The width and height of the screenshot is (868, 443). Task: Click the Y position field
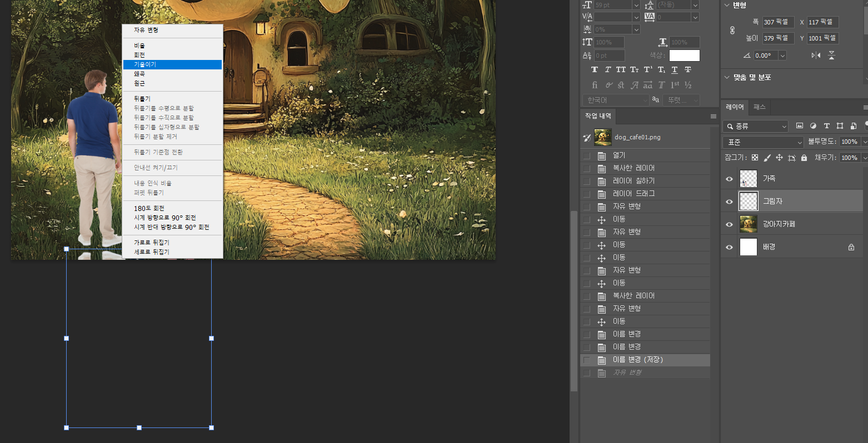tap(823, 38)
